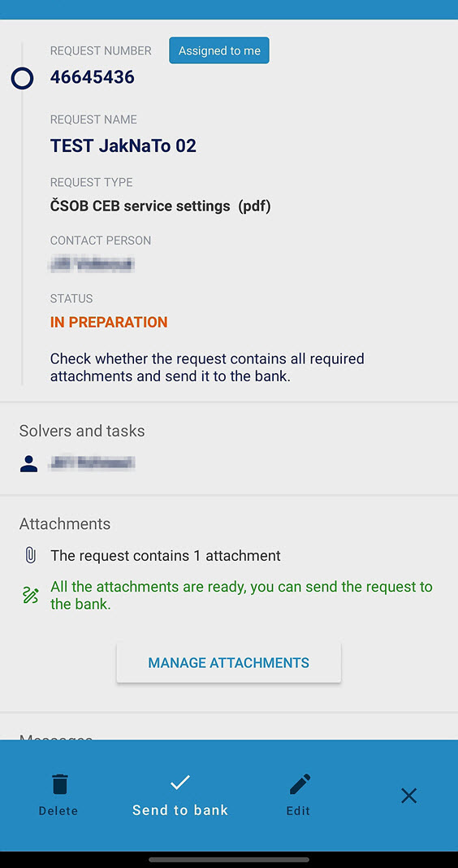Open Manage Attachments
The image size is (458, 868).
[228, 662]
